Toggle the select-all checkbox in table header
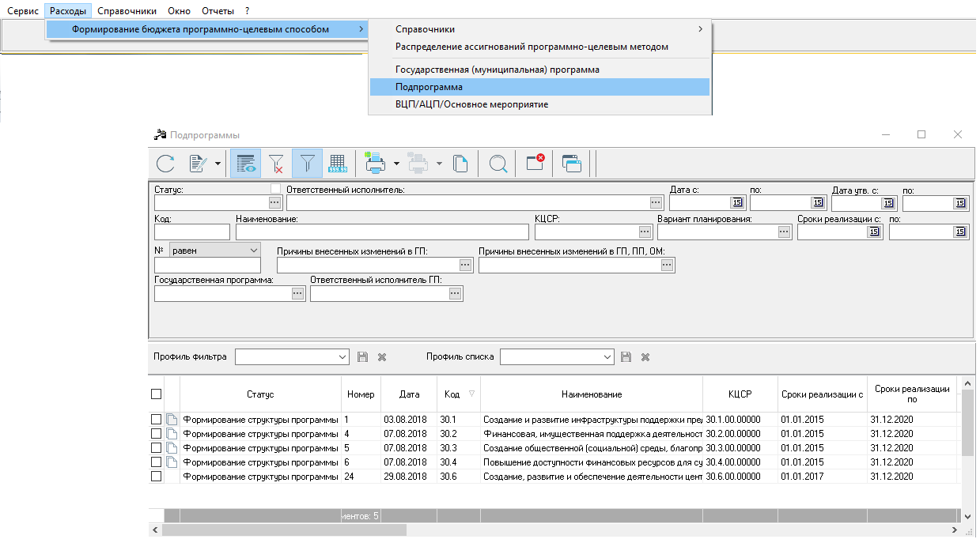The height and width of the screenshot is (539, 980). pyautogui.click(x=156, y=394)
